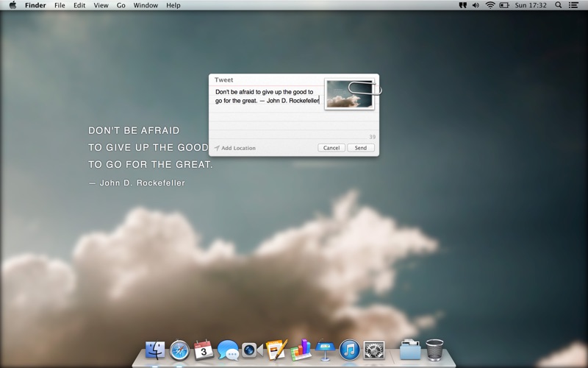
Task: Open Wi-Fi status menu
Action: [x=490, y=5]
